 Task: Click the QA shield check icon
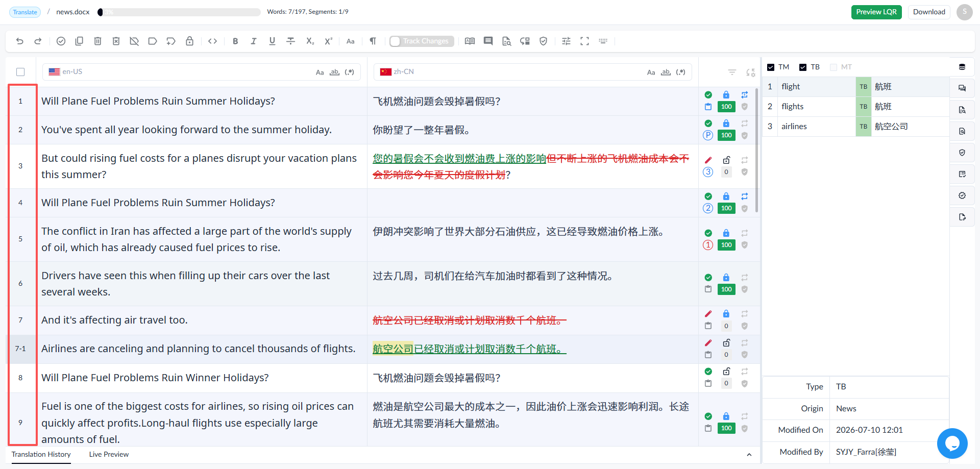[x=544, y=41]
